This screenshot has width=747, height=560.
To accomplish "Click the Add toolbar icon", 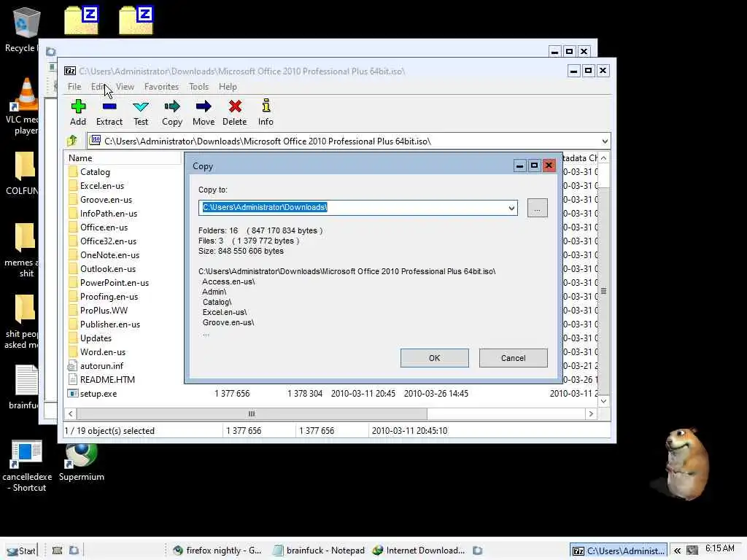I will pos(78,106).
